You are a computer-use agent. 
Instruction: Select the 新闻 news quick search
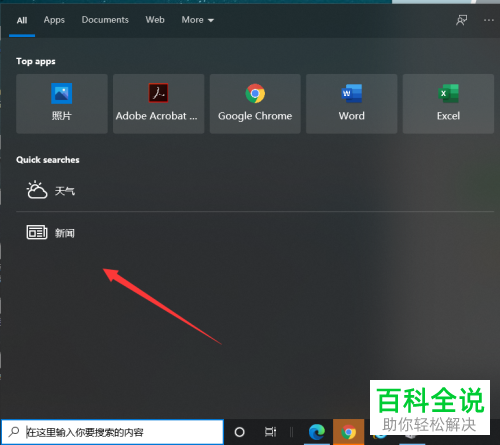click(255, 232)
